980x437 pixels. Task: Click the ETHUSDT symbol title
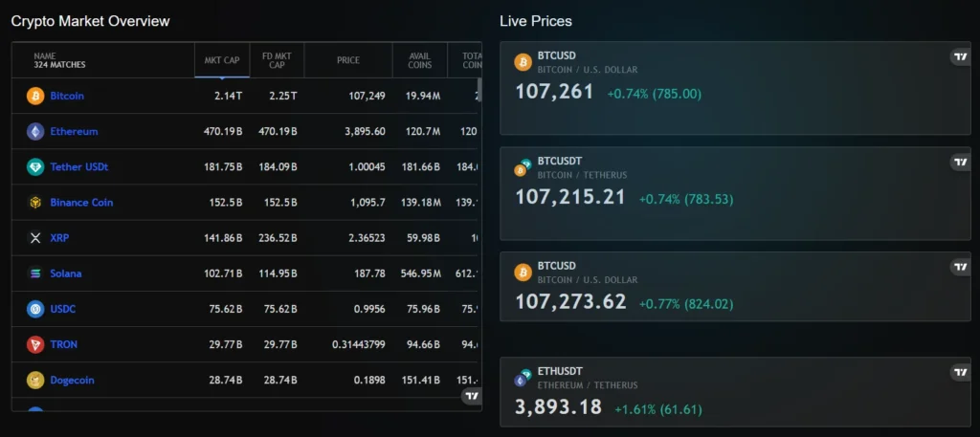(560, 371)
